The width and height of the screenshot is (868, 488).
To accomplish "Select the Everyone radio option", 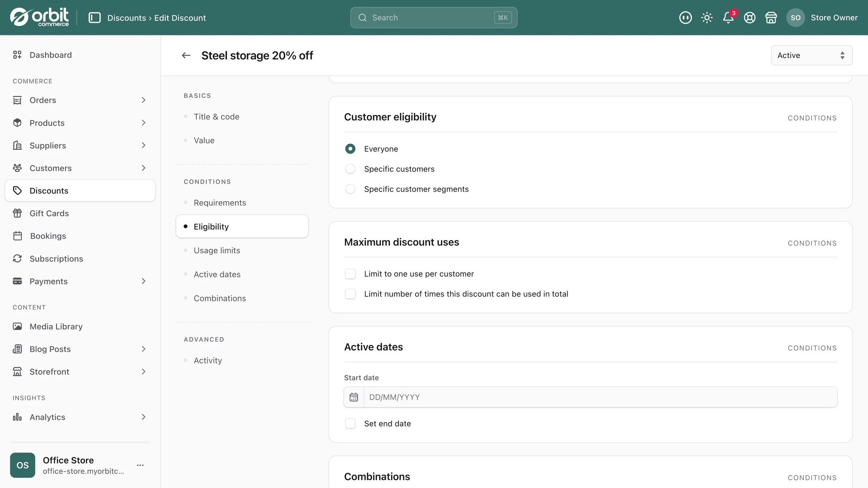I will 350,149.
